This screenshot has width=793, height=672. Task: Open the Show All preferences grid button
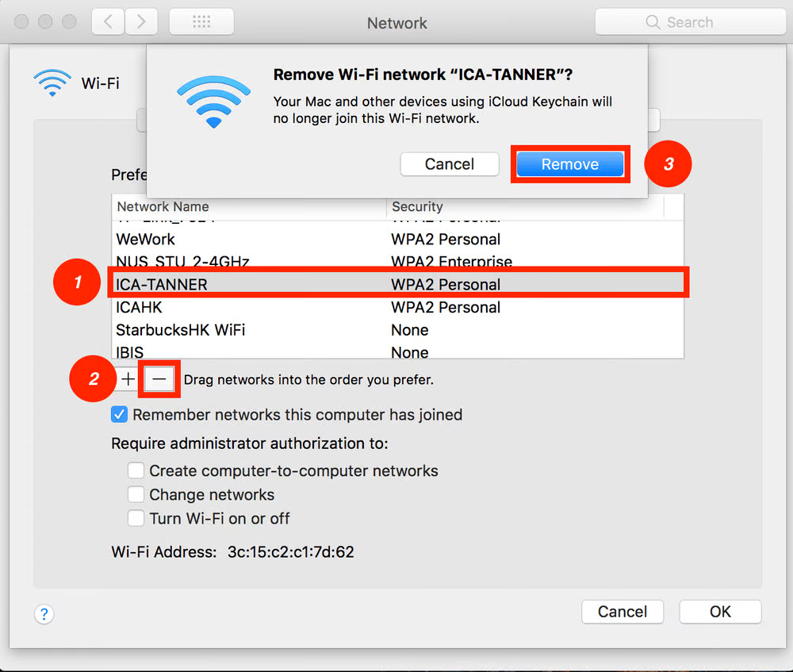(201, 21)
